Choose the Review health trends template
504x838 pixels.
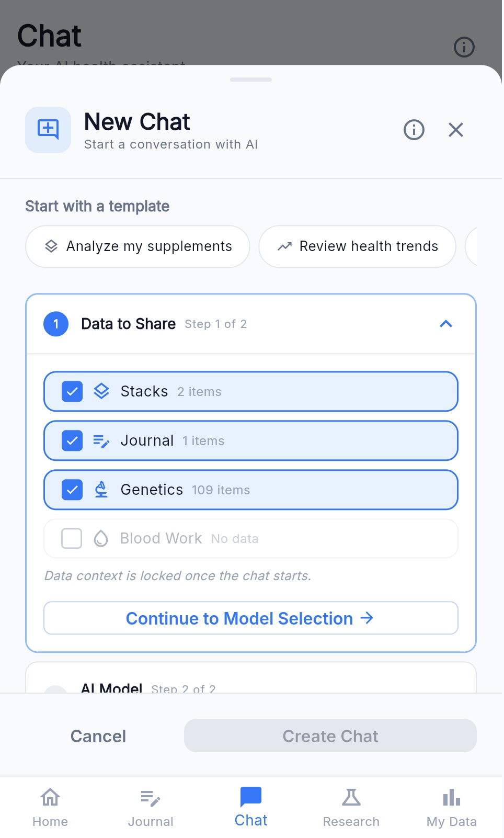(357, 246)
